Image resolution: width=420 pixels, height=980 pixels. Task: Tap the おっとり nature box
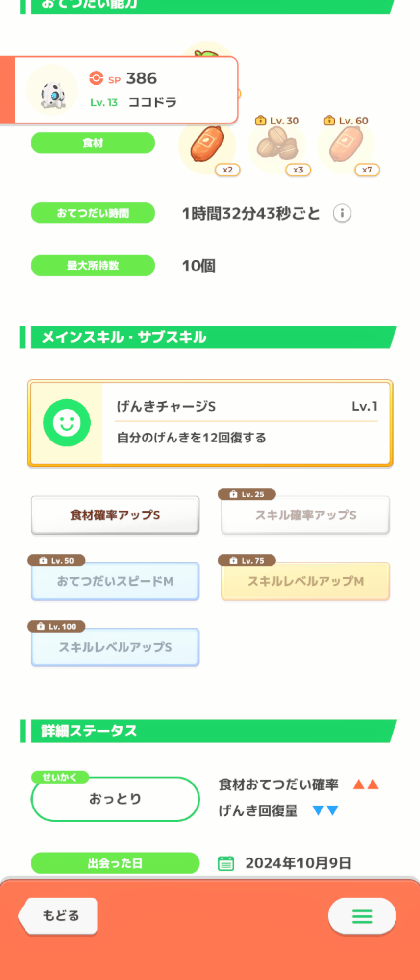(x=115, y=799)
